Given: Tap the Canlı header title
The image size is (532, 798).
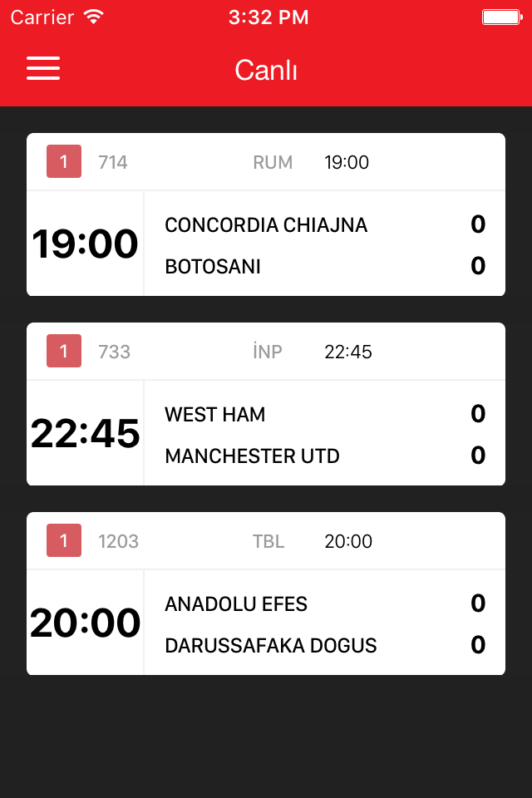Looking at the screenshot, I should [x=266, y=70].
